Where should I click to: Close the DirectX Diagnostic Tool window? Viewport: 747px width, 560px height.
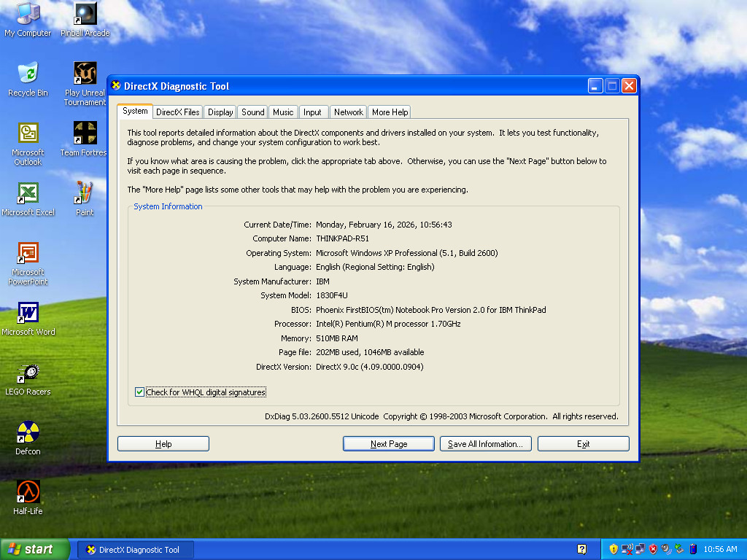[630, 86]
